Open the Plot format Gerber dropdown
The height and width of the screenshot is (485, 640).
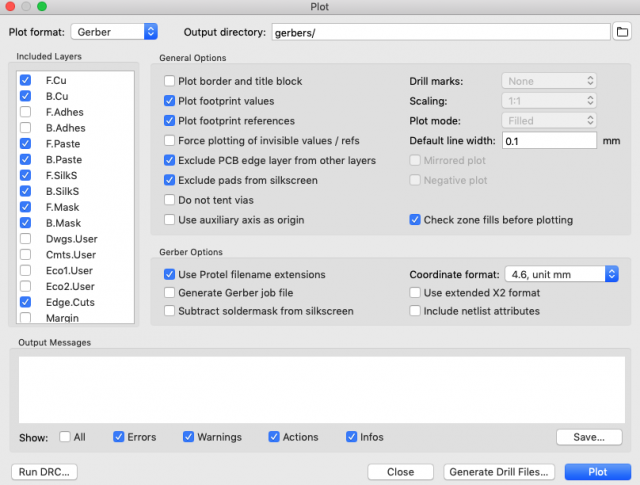(x=114, y=32)
